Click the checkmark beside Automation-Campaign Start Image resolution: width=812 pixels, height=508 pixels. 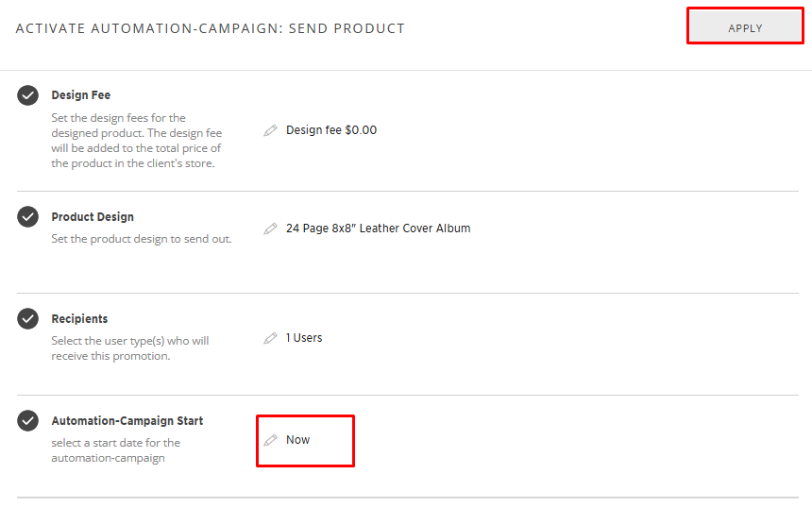tap(28, 421)
